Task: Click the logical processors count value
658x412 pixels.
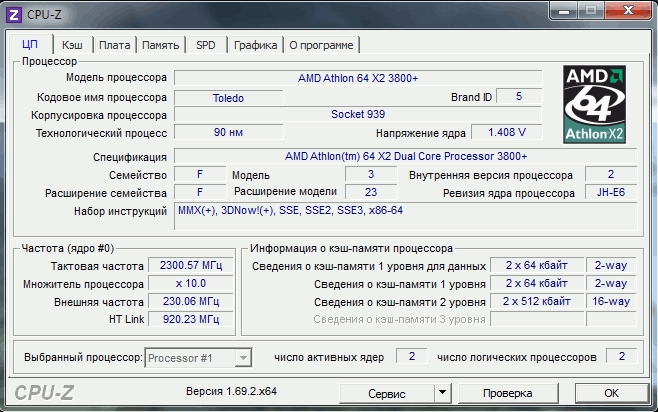Action: pyautogui.click(x=621, y=356)
